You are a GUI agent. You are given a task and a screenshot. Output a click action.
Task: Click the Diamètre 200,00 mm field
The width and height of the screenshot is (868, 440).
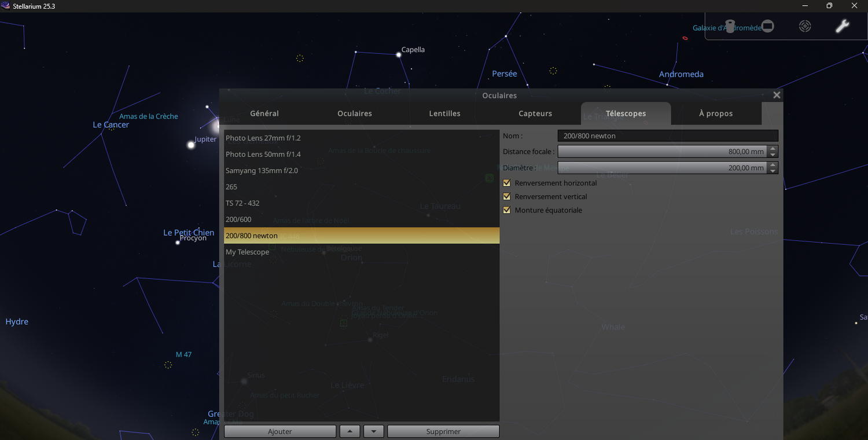point(663,168)
